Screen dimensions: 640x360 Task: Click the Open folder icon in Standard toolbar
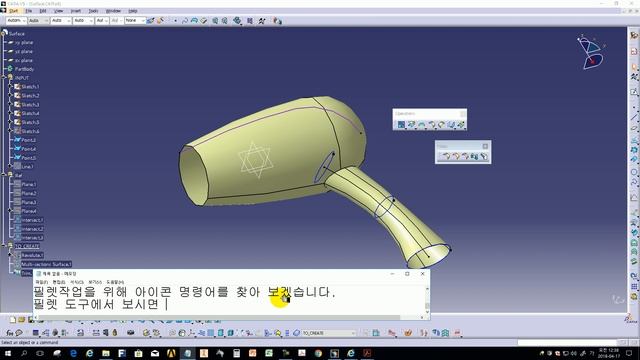coord(22,320)
